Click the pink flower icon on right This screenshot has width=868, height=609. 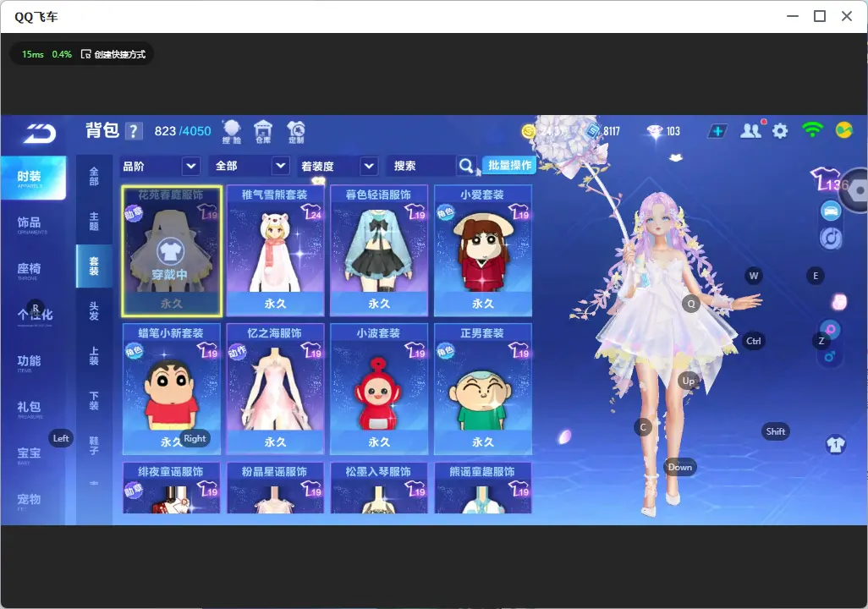(839, 302)
